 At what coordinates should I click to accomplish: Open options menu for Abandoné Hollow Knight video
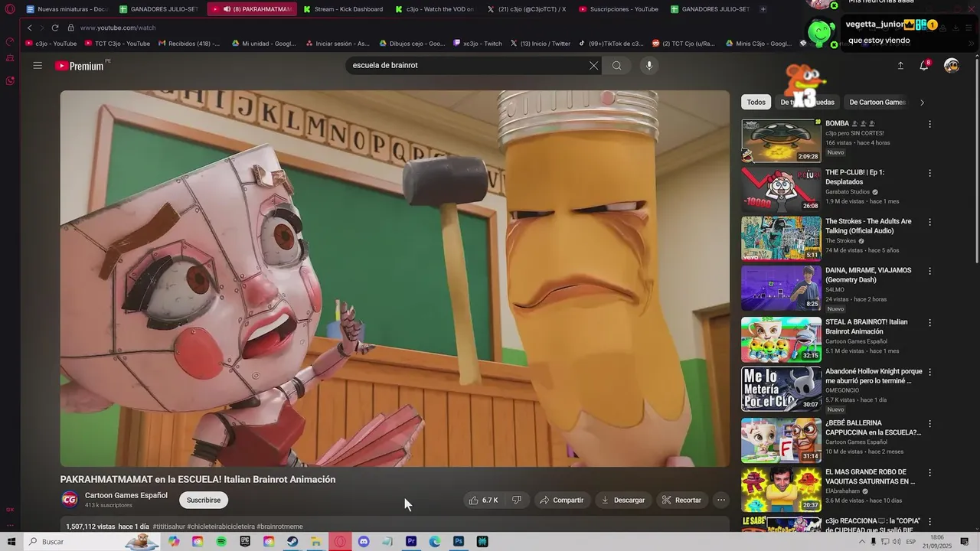930,372
